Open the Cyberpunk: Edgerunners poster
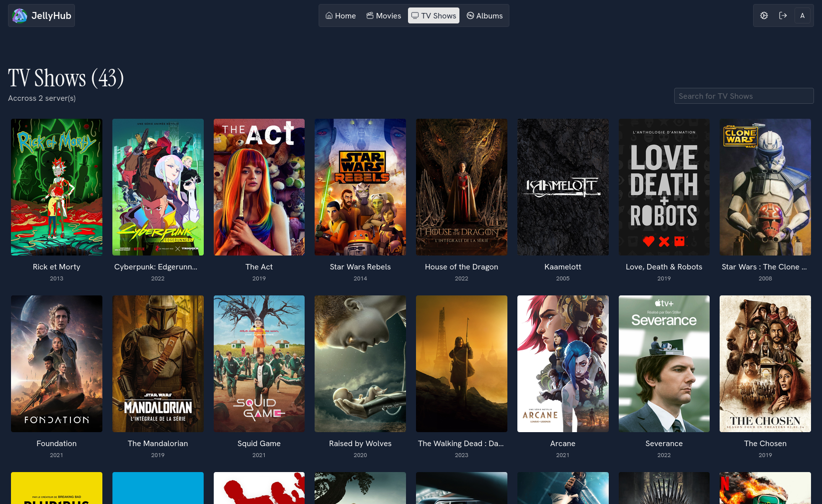 158,187
